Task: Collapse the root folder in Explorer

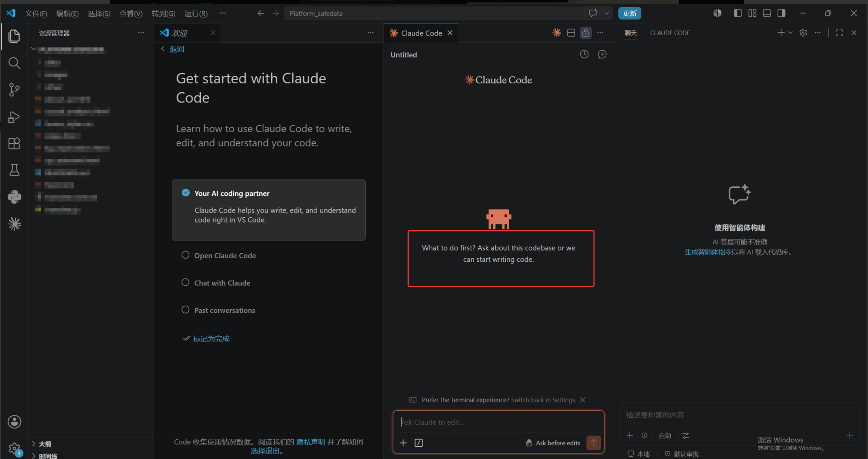Action: [x=33, y=49]
